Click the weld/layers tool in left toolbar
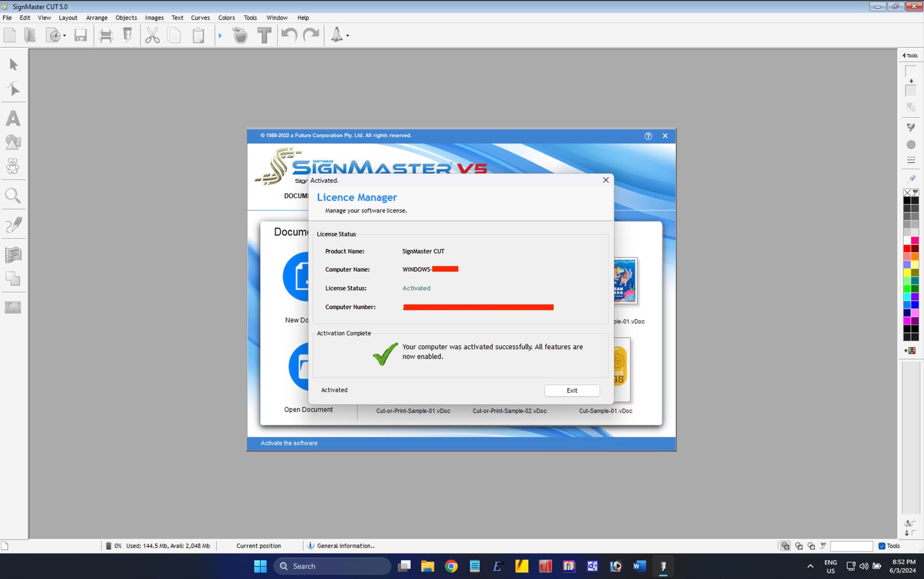 pyautogui.click(x=13, y=278)
